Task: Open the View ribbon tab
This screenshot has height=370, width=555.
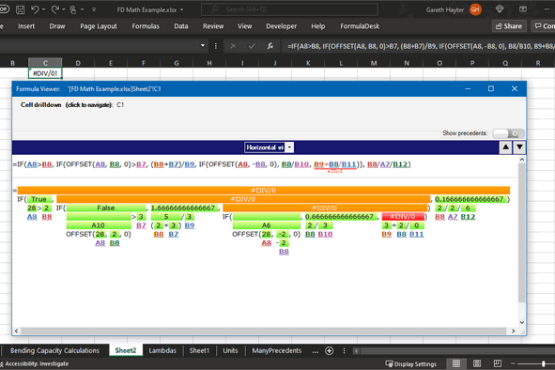Action: [x=245, y=26]
